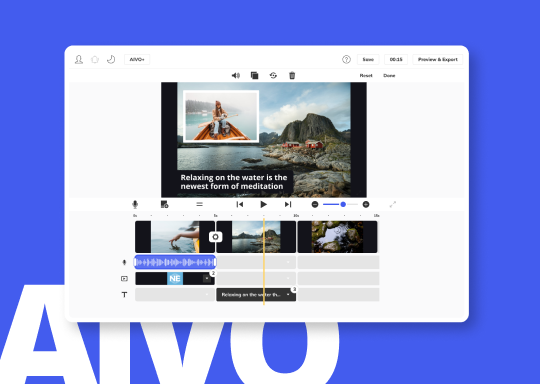
Task: Select the NE overlay clip in the media track
Action: point(175,279)
